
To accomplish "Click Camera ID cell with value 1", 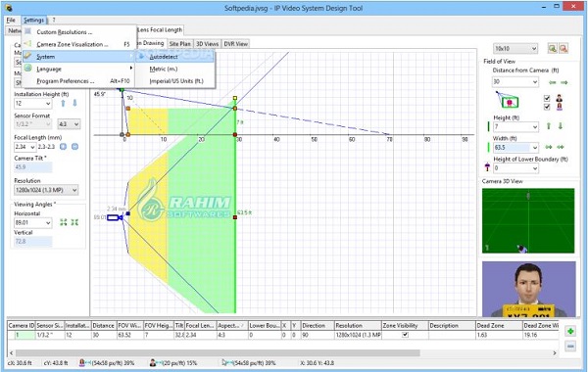I will point(22,335).
